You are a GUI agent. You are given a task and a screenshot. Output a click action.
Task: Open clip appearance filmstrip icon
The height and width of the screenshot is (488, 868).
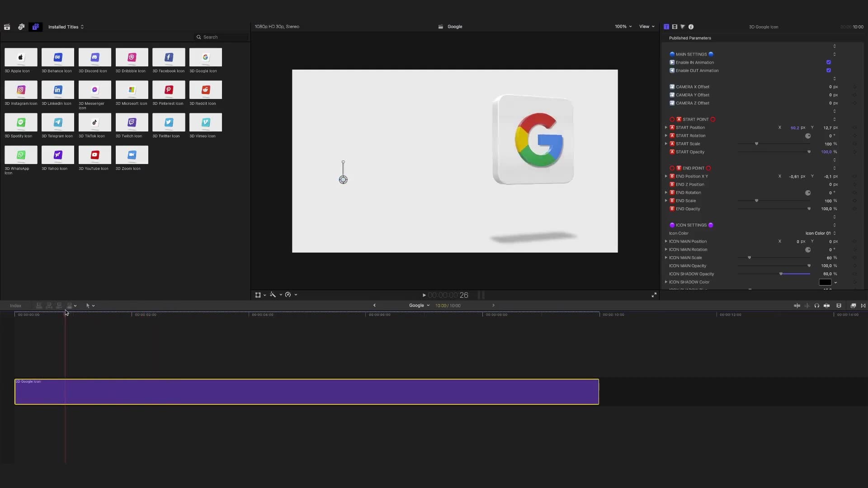pos(839,305)
